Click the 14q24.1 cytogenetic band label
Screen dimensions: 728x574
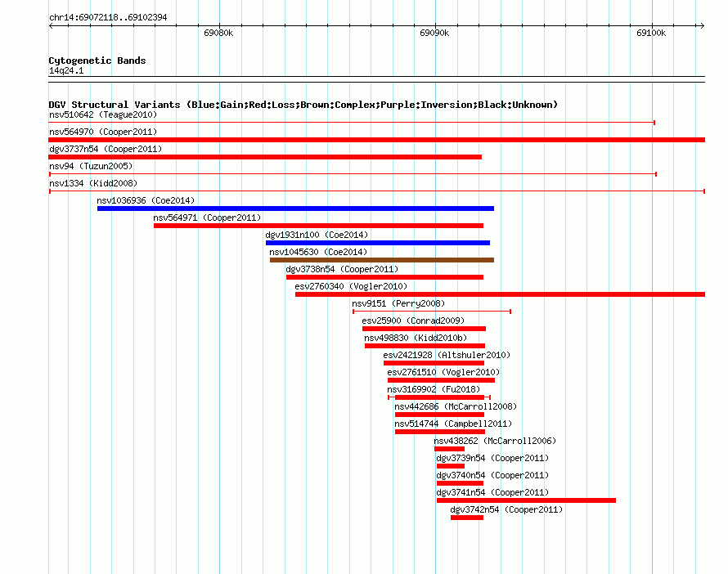[66, 70]
